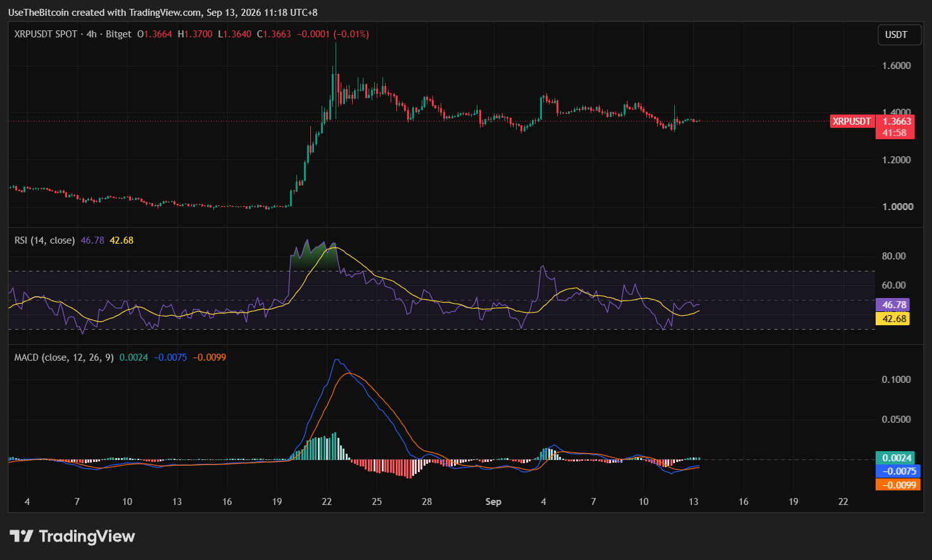Click the candle countdown timer 41:58
The width and height of the screenshot is (932, 560).
[x=895, y=133]
